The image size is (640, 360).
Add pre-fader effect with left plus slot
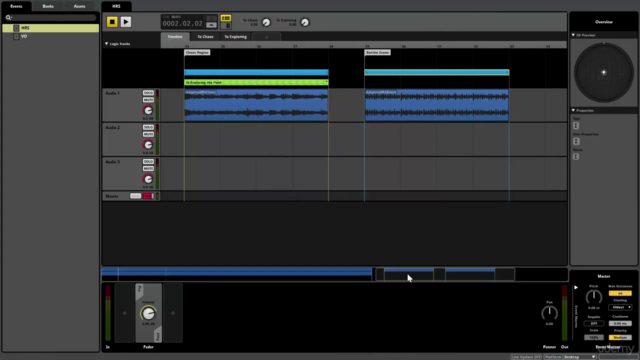click(x=124, y=313)
